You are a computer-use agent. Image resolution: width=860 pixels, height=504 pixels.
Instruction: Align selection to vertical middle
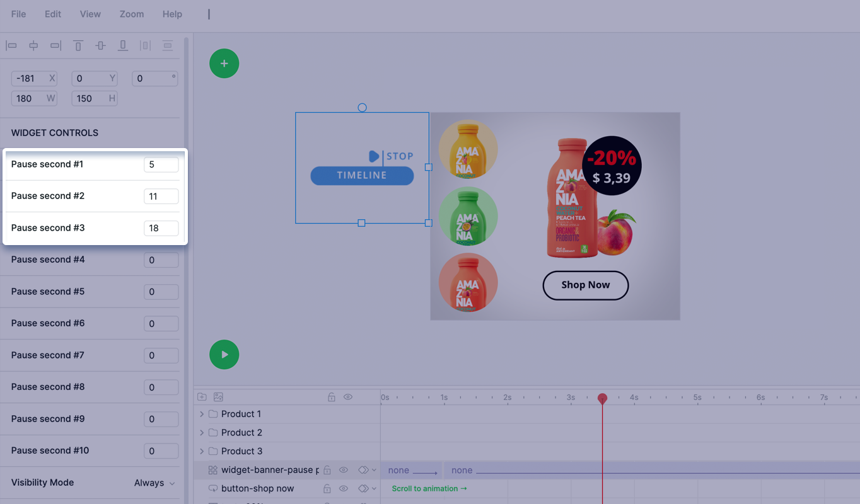101,45
